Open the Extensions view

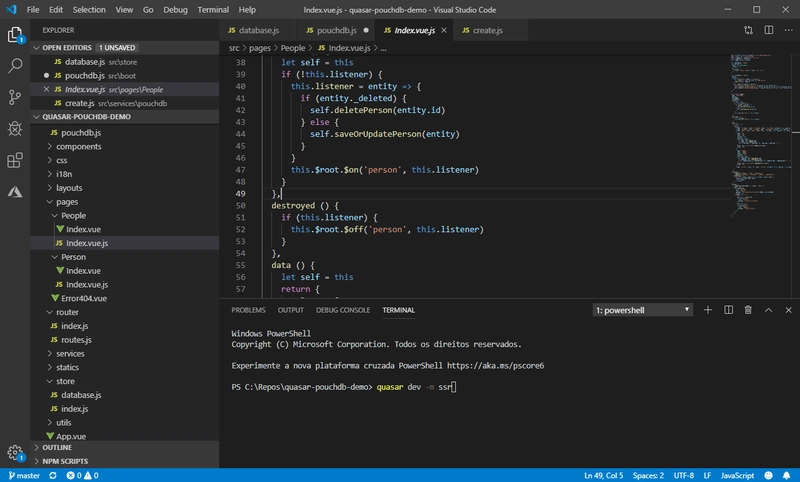coord(15,160)
